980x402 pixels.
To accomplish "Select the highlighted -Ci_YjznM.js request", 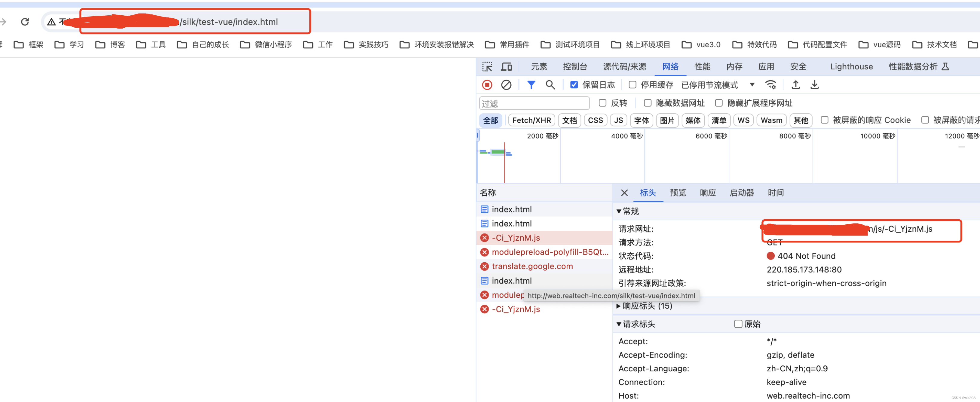I will [544, 238].
